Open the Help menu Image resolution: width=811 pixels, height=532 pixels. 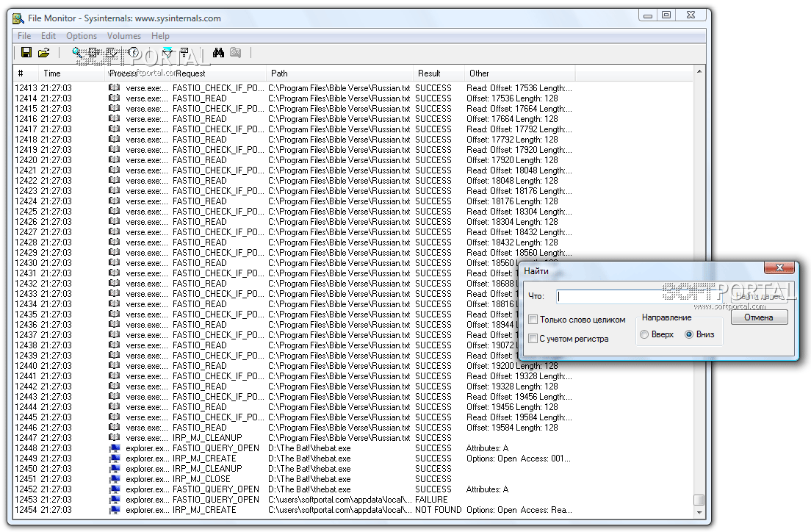(160, 36)
